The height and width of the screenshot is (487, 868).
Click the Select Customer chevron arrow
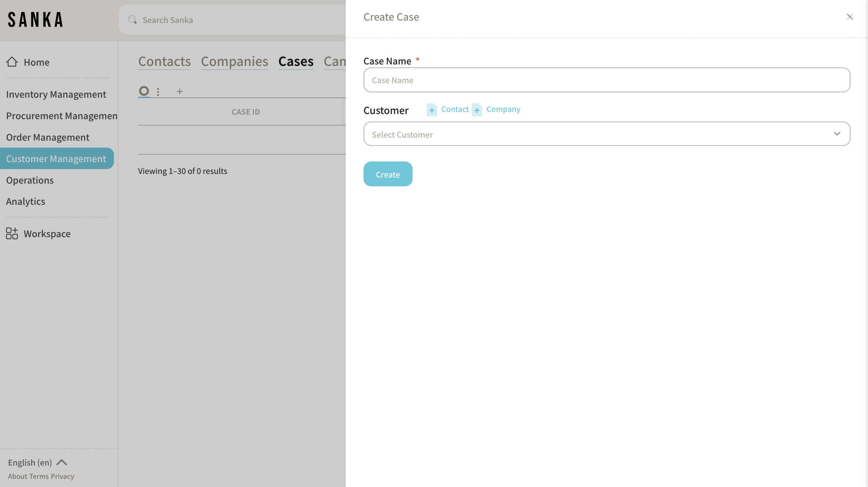click(837, 134)
